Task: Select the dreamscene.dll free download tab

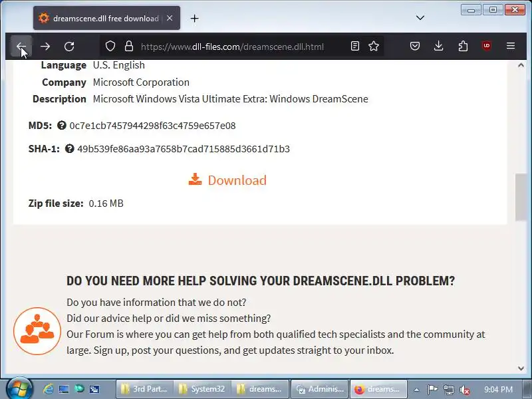Action: [x=106, y=18]
